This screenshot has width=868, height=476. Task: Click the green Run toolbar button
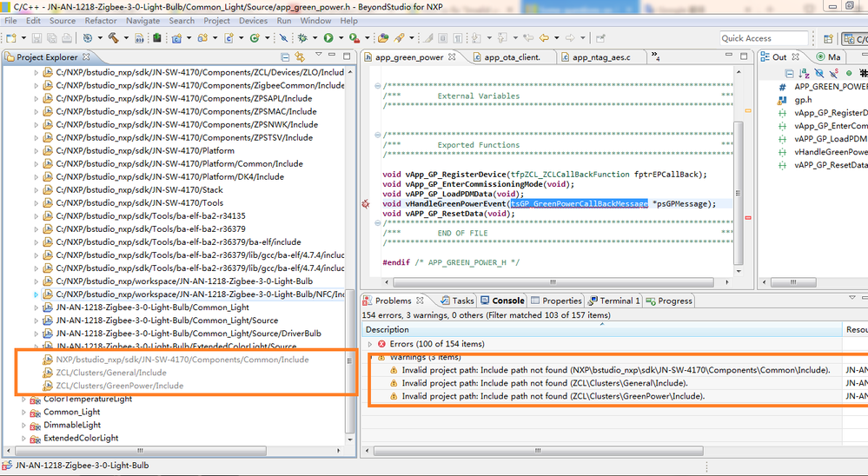328,38
